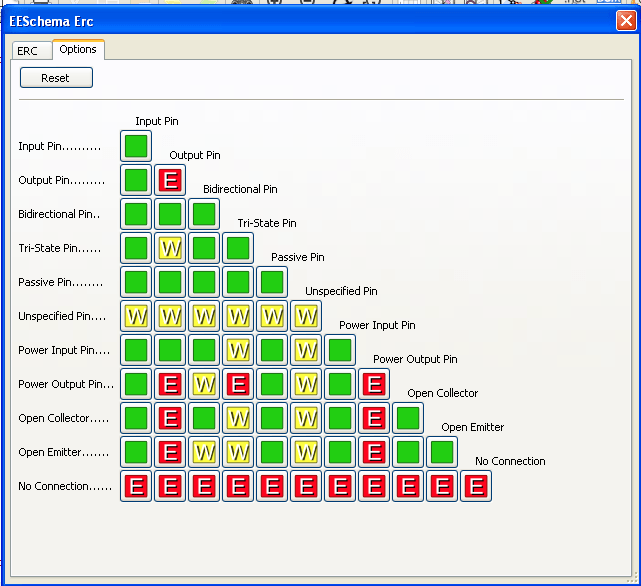
Task: Toggle Bidirectional to Bidirectional Pin green cell
Action: pyautogui.click(x=204, y=214)
